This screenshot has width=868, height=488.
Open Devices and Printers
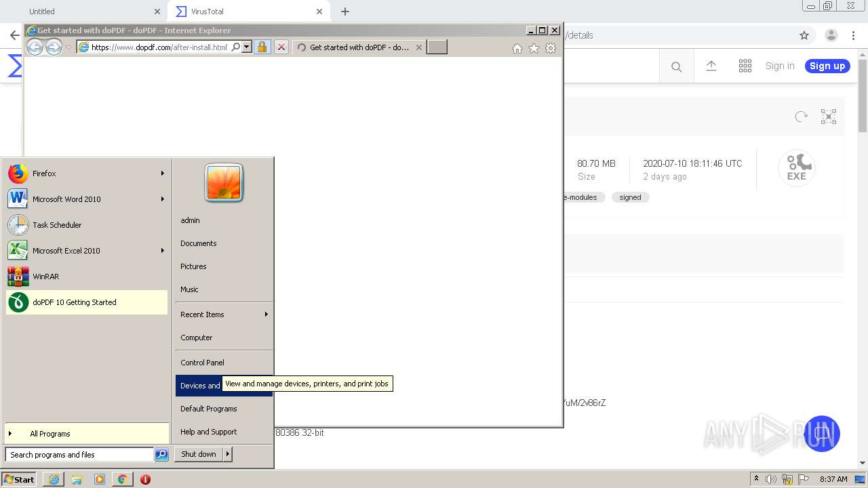pyautogui.click(x=224, y=386)
